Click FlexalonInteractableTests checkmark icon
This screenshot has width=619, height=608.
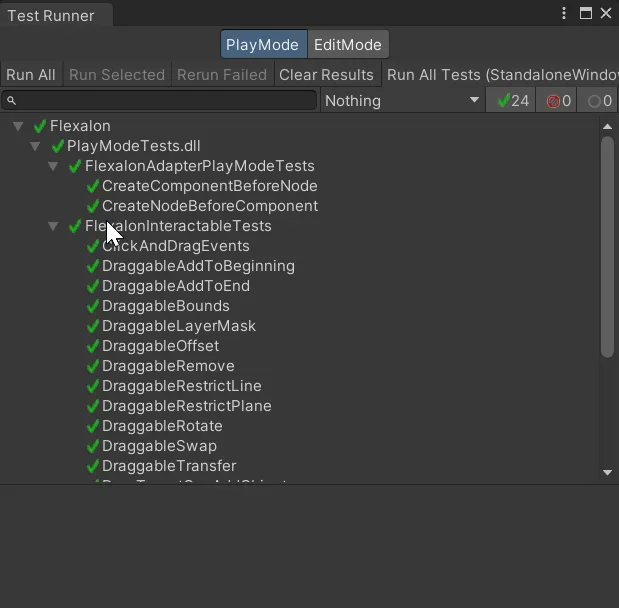(75, 226)
